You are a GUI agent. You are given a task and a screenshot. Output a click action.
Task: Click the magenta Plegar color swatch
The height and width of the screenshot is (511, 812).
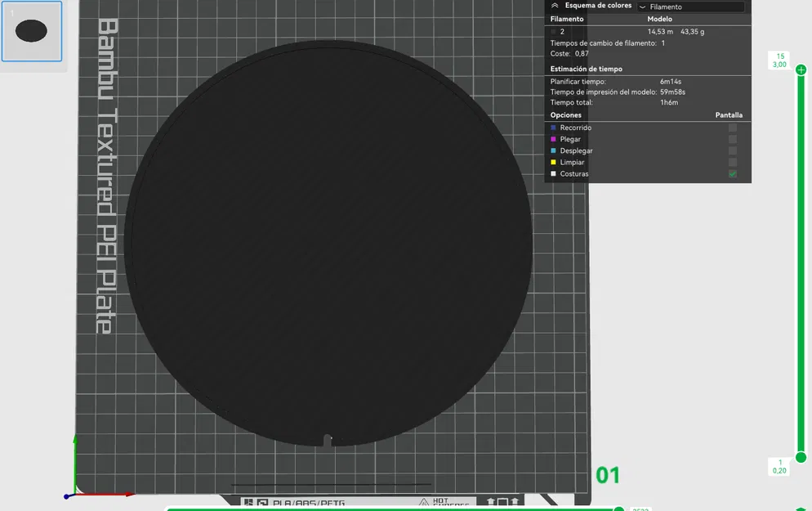553,139
